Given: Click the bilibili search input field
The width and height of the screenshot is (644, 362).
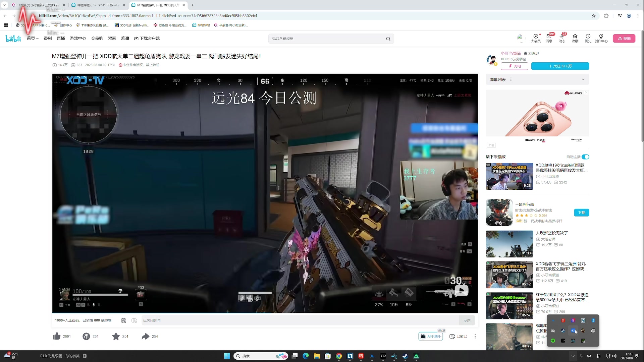Looking at the screenshot, I should click(x=327, y=39).
